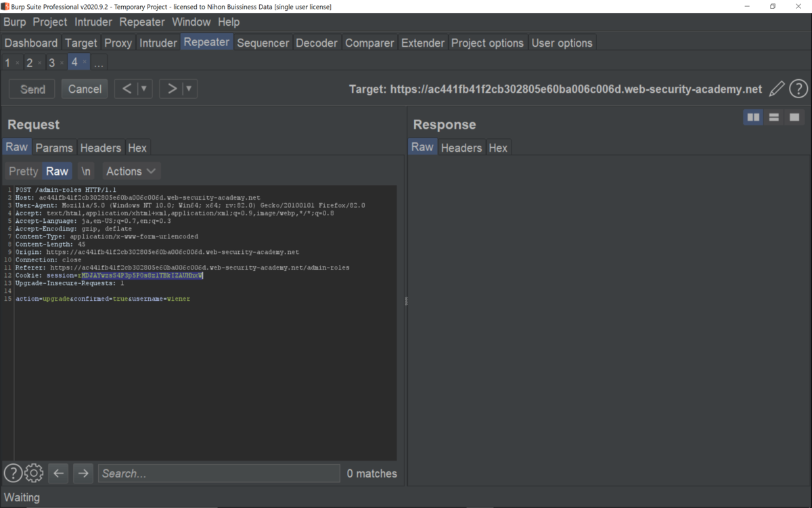Open search help icon below request
This screenshot has width=812, height=508.
[x=13, y=473]
